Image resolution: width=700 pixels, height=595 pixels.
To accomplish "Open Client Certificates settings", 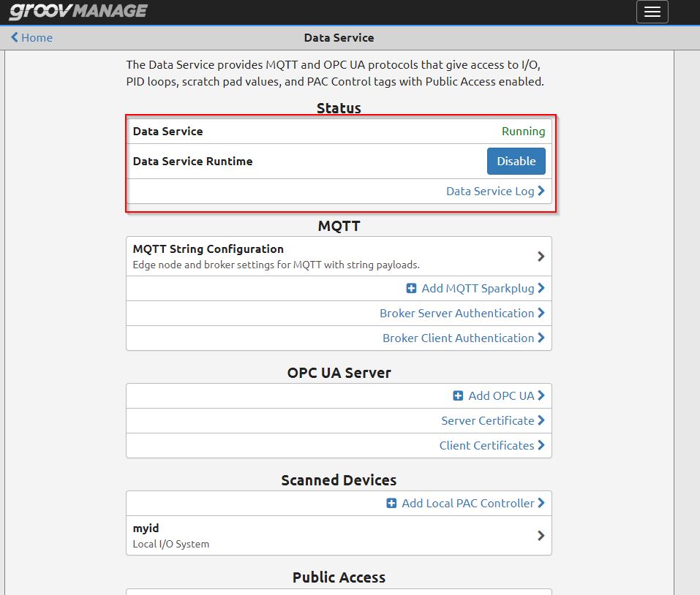I will coord(486,446).
